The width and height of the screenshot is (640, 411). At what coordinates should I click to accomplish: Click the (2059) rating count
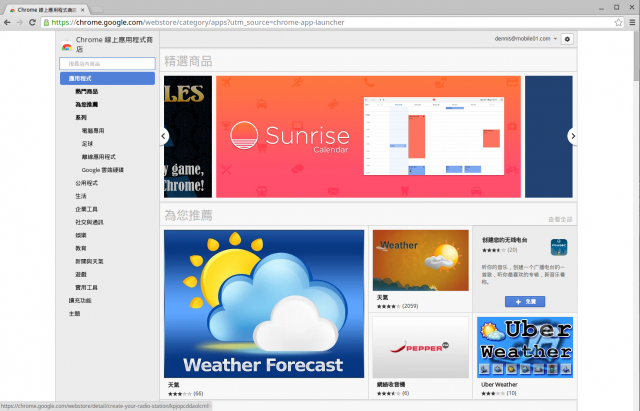click(x=410, y=306)
